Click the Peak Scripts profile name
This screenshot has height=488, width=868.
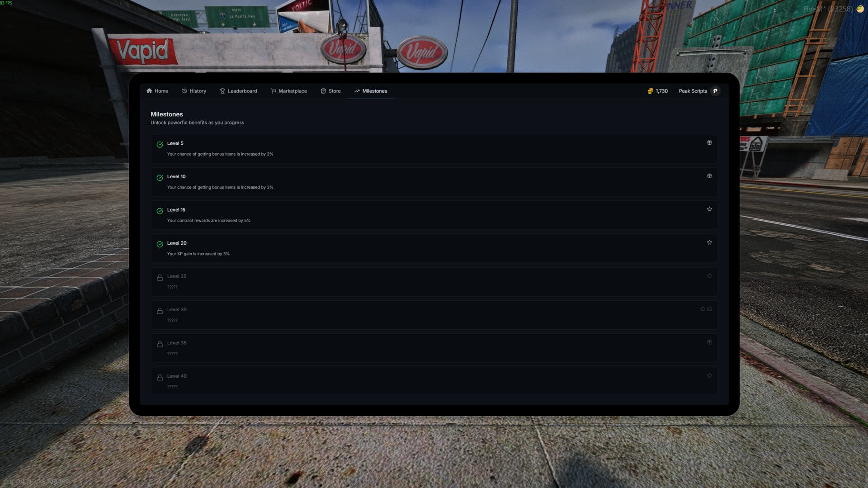point(693,91)
